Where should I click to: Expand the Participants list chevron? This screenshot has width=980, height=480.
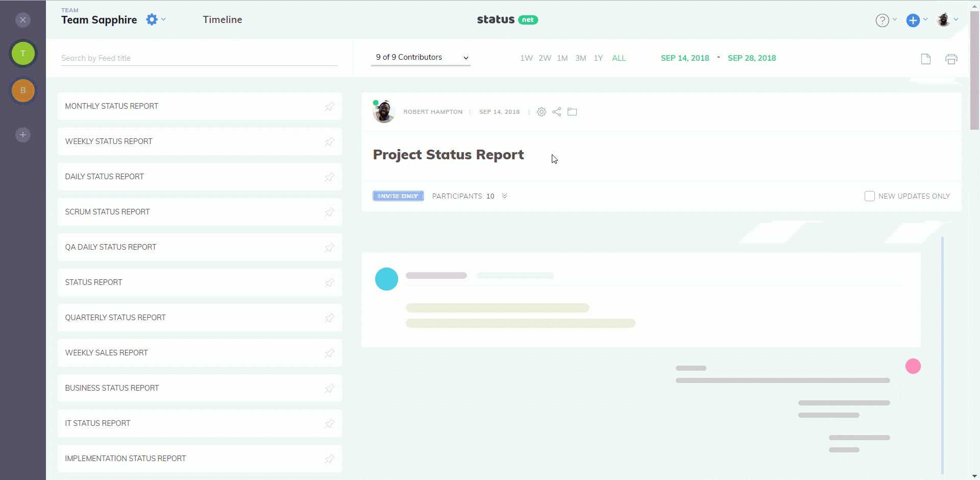click(x=504, y=196)
